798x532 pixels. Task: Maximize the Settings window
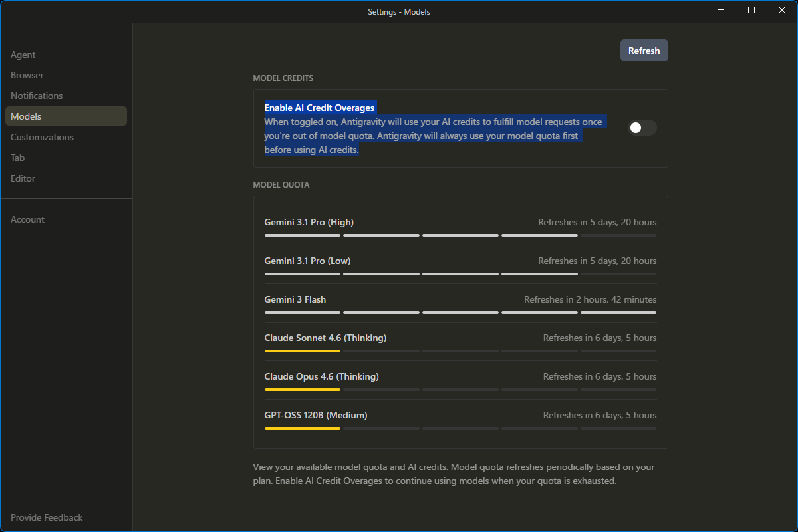(751, 10)
